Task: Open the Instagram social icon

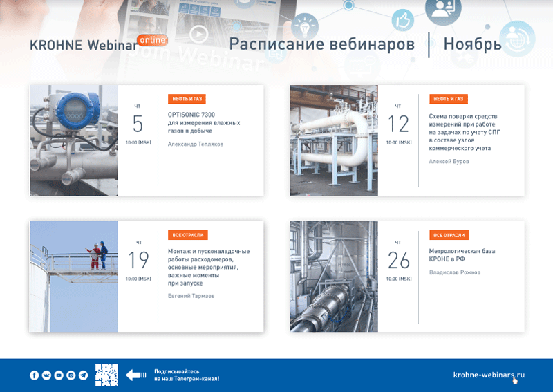Action: [71, 375]
